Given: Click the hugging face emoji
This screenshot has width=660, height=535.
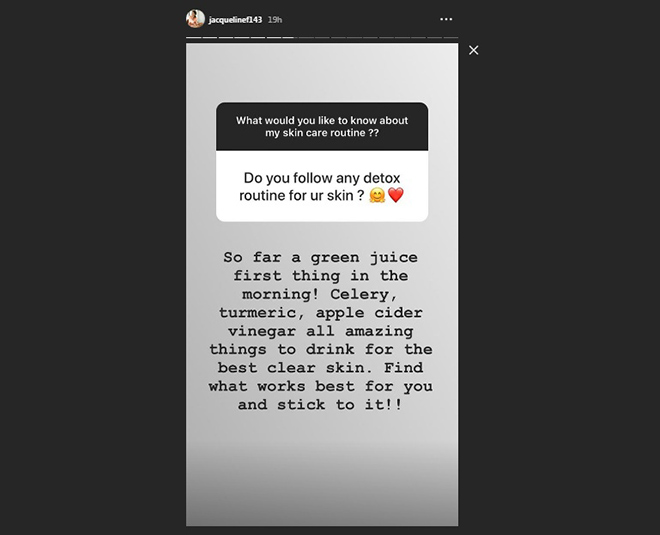Looking at the screenshot, I should (375, 195).
